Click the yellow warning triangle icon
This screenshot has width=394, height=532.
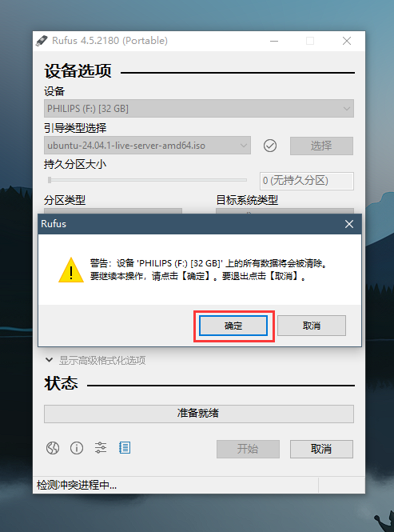pyautogui.click(x=71, y=270)
